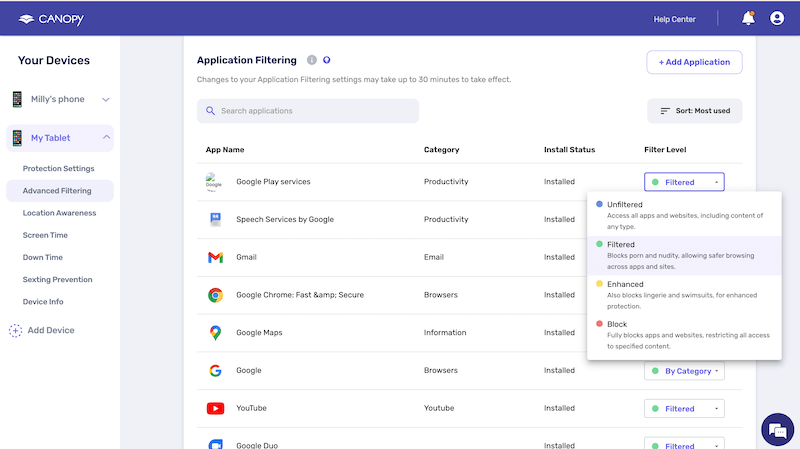The image size is (800, 449).
Task: Click the My Tablet device icon
Action: 17,138
